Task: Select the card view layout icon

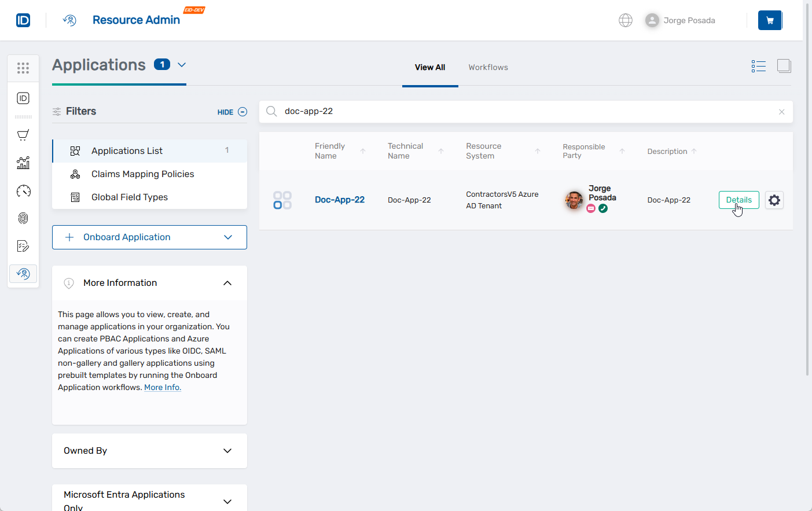Action: 784,66
